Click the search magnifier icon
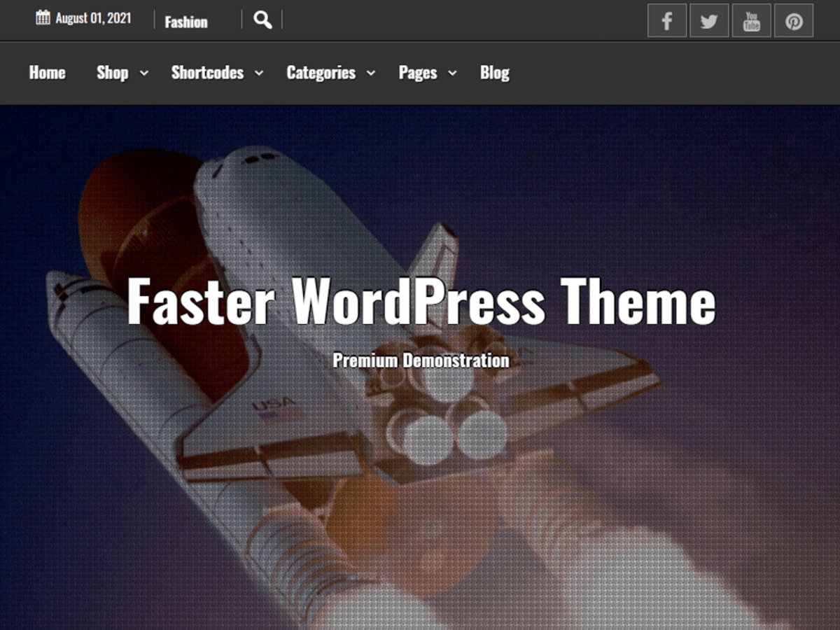 pyautogui.click(x=262, y=19)
